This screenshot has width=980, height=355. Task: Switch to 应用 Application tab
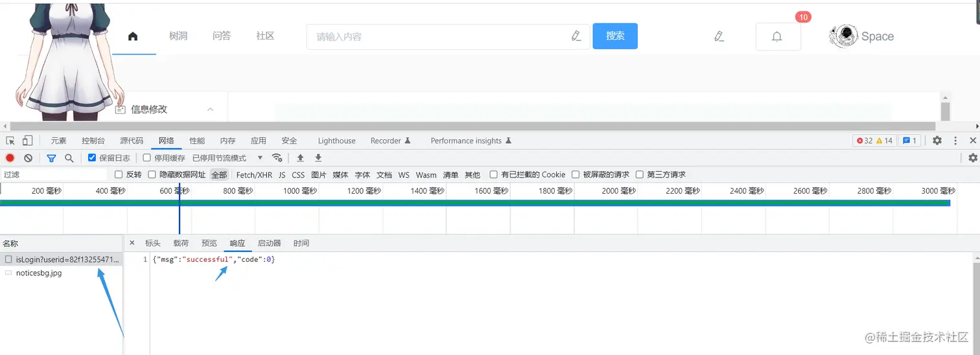tap(259, 141)
